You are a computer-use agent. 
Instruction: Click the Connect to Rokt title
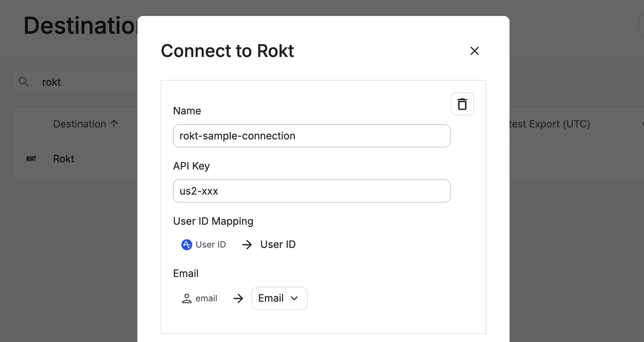[228, 51]
